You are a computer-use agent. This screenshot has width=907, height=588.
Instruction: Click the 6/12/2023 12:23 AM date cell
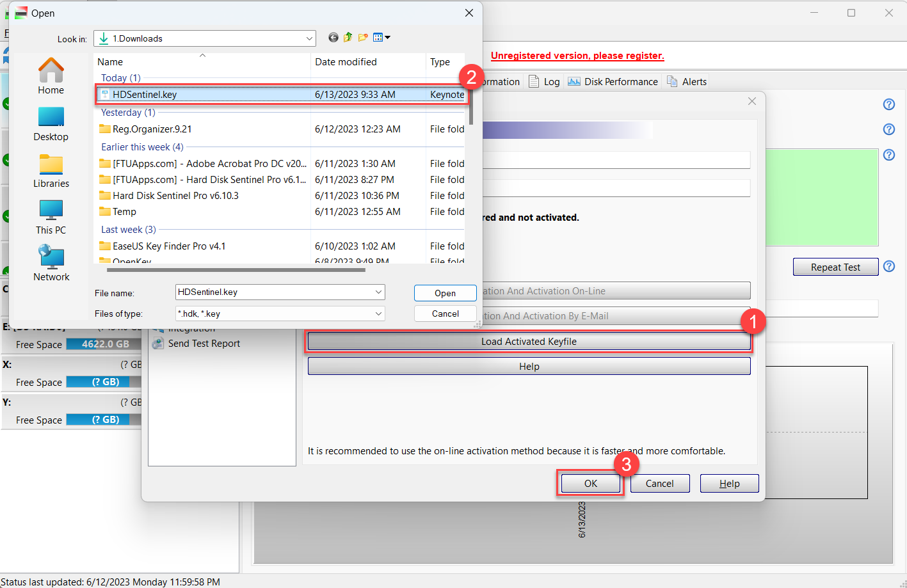[358, 129]
